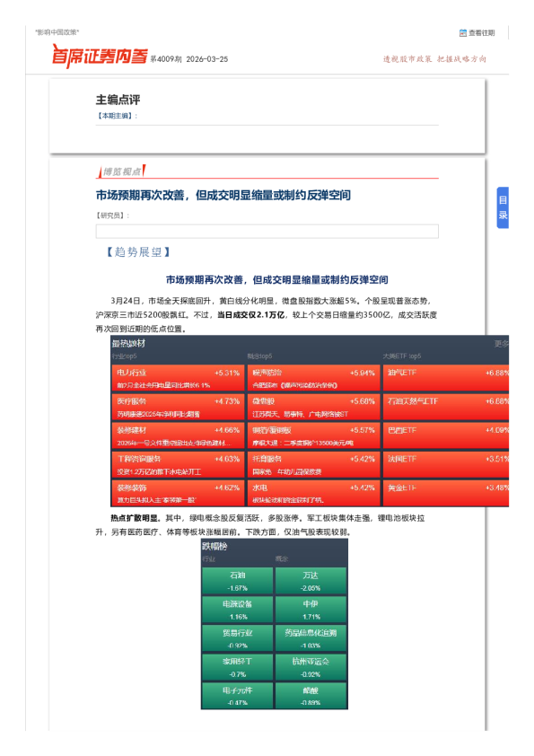534x756 pixels.
Task: Click 更多 in the 最热题材 panel
Action: (501, 343)
